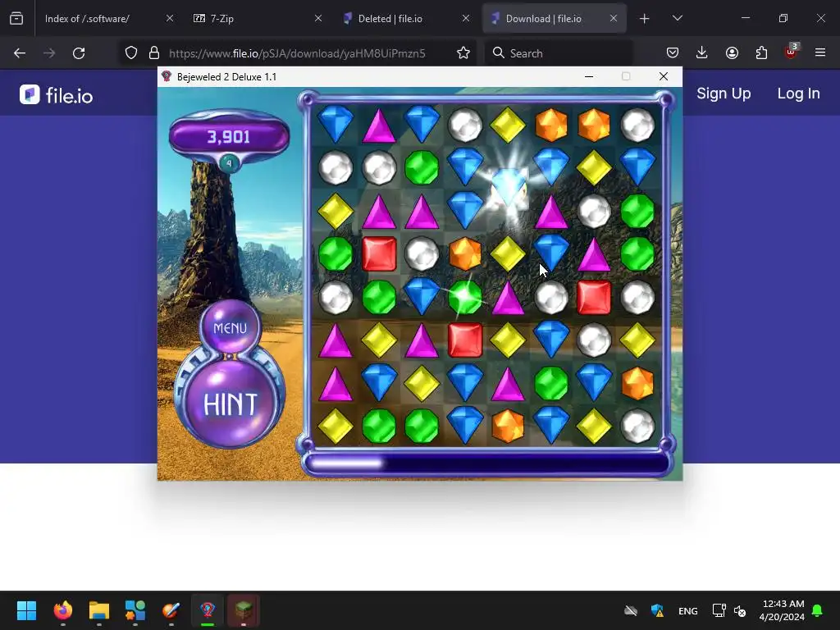This screenshot has width=840, height=630.
Task: Bookmark this page with the star
Action: [463, 53]
